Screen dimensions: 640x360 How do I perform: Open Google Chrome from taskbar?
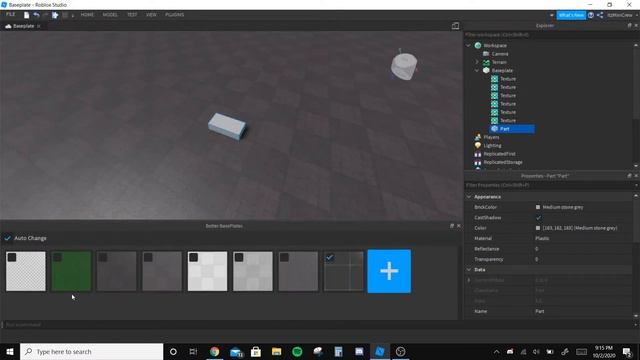pos(215,351)
